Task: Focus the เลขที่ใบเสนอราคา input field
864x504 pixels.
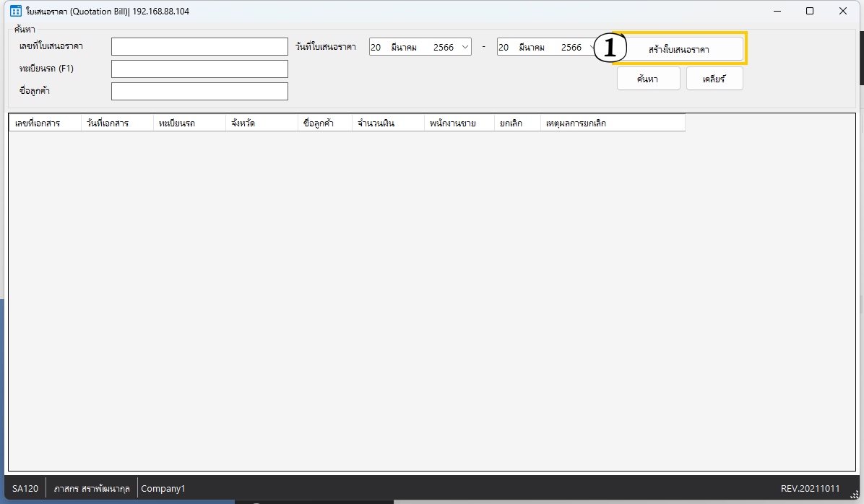Action: [199, 47]
